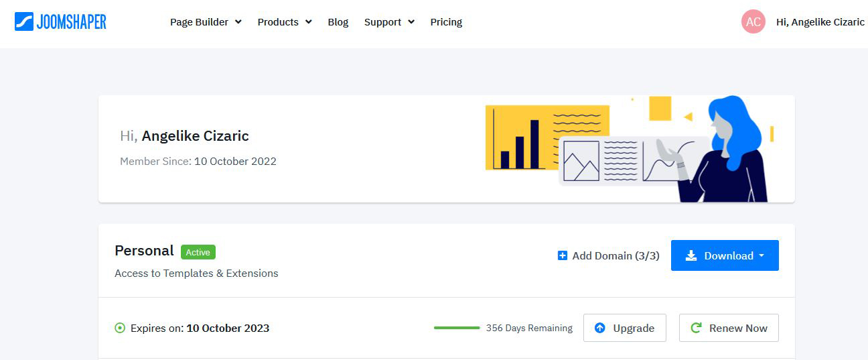Click the JoomShaper logo icon
Image resolution: width=868 pixels, height=360 pixels.
(x=24, y=21)
